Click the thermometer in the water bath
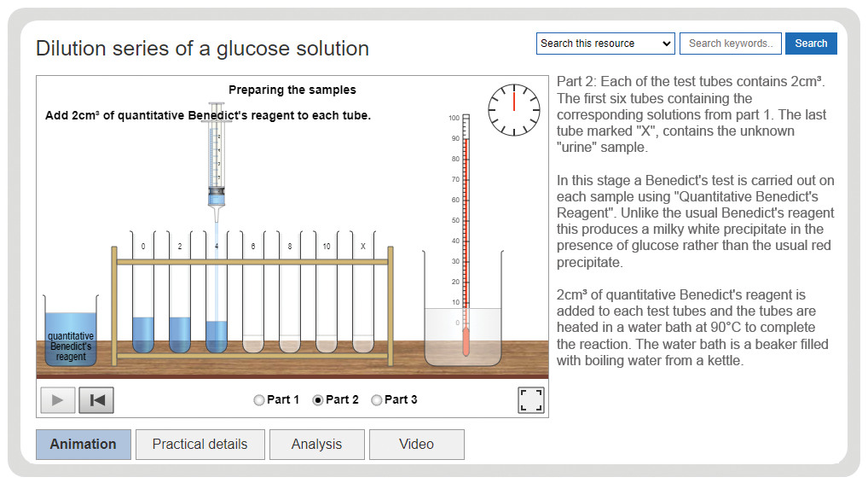 466,235
